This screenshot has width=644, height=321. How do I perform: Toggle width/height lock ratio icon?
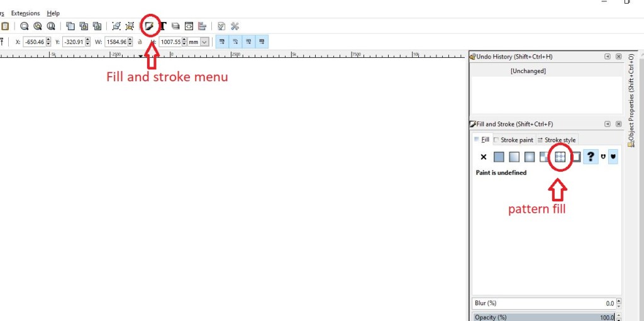pyautogui.click(x=140, y=42)
